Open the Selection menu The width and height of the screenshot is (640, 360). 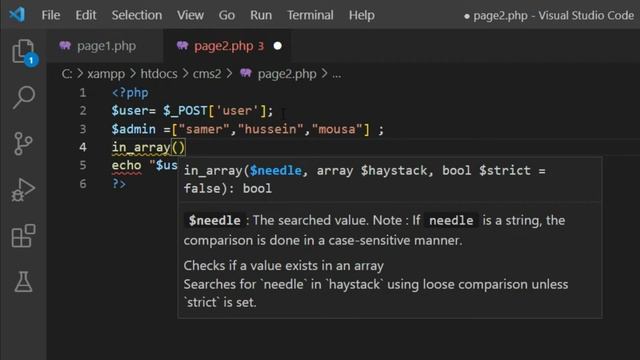[137, 15]
